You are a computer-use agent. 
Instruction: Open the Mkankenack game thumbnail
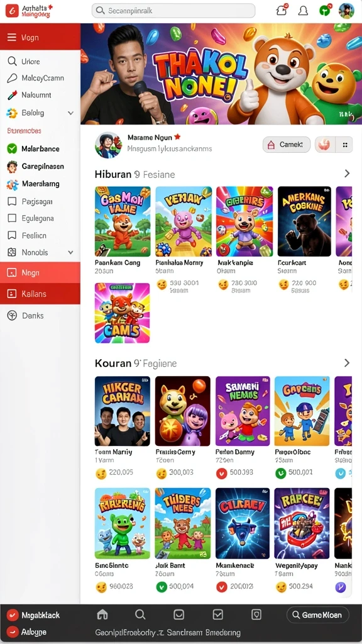point(243,523)
